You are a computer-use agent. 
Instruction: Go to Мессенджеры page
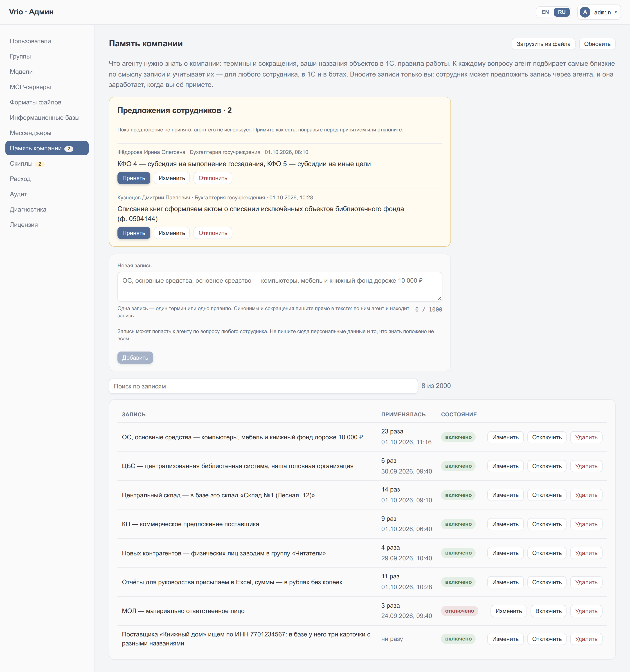click(47, 133)
